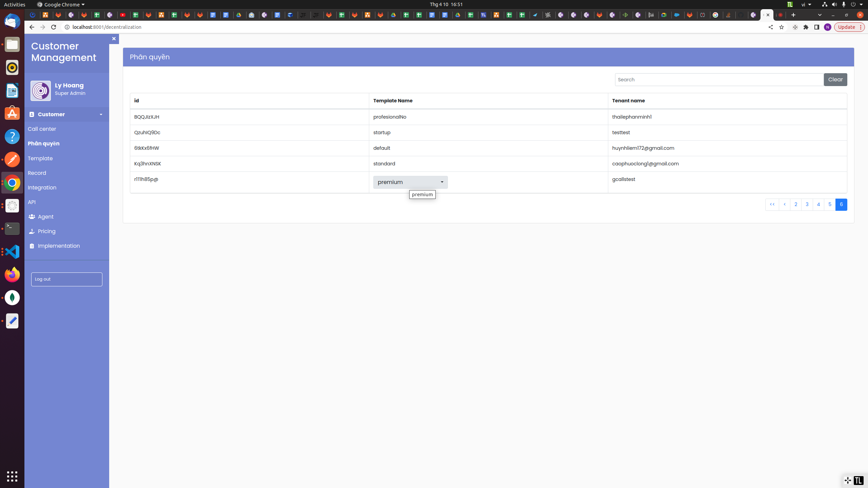Open the Integration sidebar menu item
The width and height of the screenshot is (868, 488).
coord(42,187)
